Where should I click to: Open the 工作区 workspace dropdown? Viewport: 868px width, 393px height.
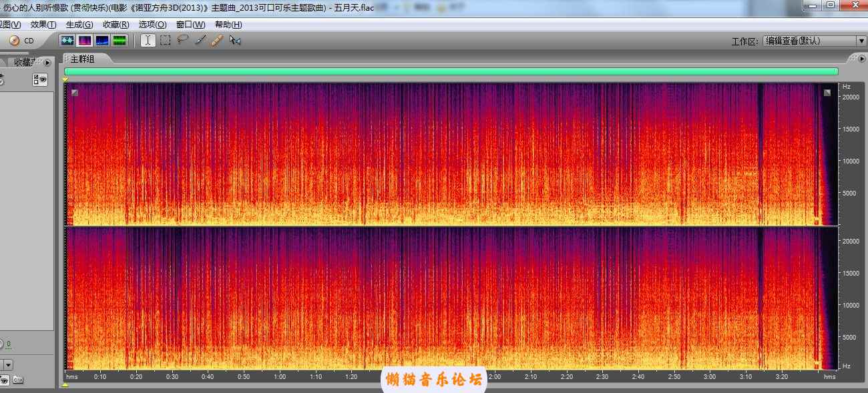(x=815, y=41)
